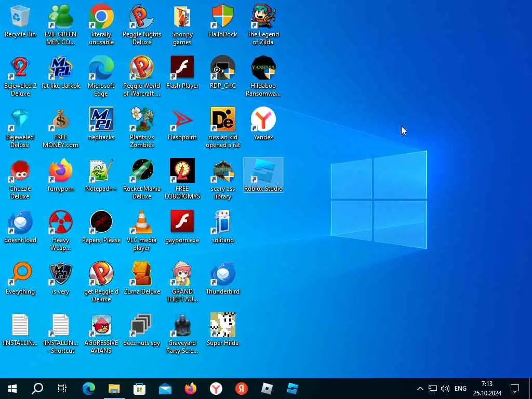Open the Mail app in taskbar
This screenshot has width=532, height=399.
(x=165, y=389)
